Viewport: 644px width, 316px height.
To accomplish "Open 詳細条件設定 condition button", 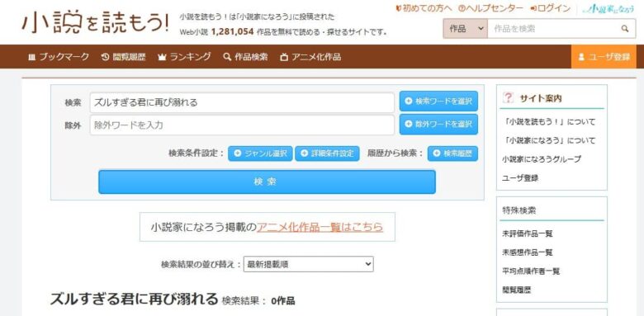I will point(327,153).
